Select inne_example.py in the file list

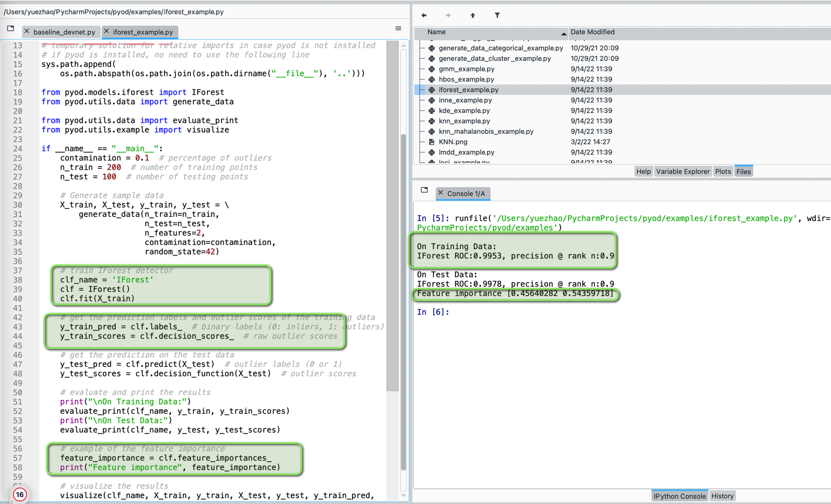pos(465,100)
